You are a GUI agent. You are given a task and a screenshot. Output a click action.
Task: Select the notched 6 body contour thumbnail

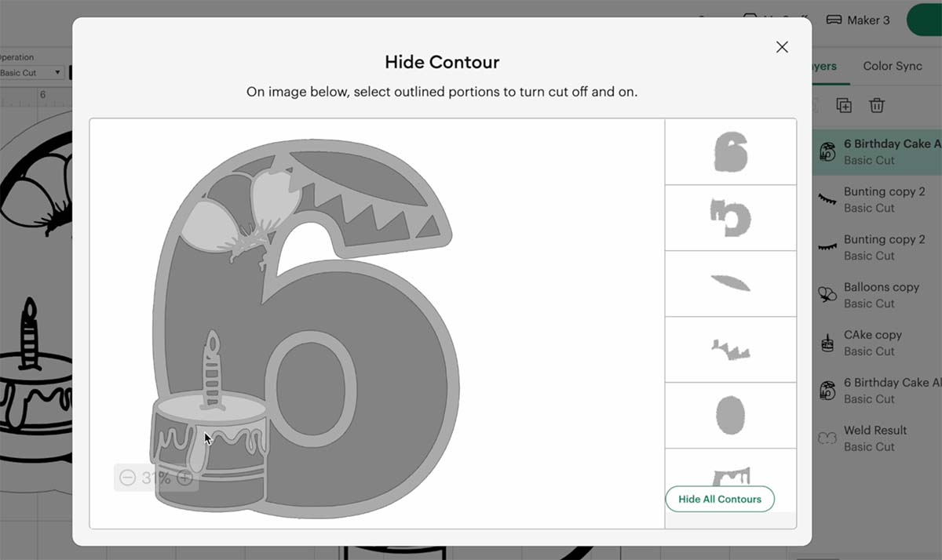tap(731, 218)
